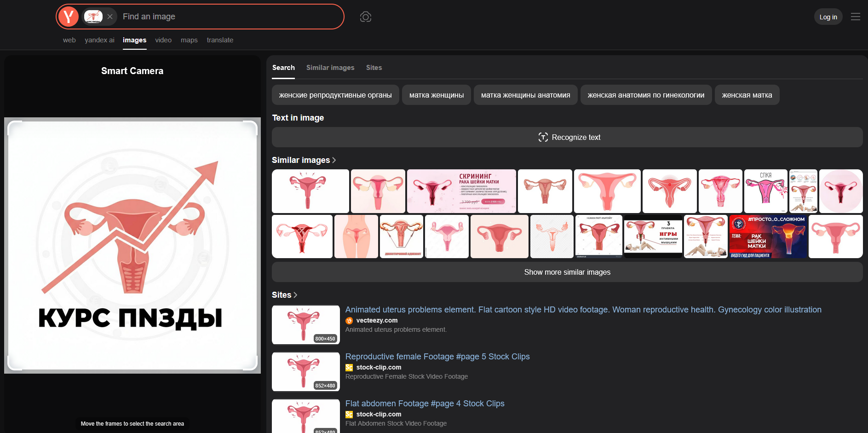This screenshot has height=433, width=868.
Task: Open the 'СПКЯ' similar image thumbnail
Action: pyautogui.click(x=766, y=191)
